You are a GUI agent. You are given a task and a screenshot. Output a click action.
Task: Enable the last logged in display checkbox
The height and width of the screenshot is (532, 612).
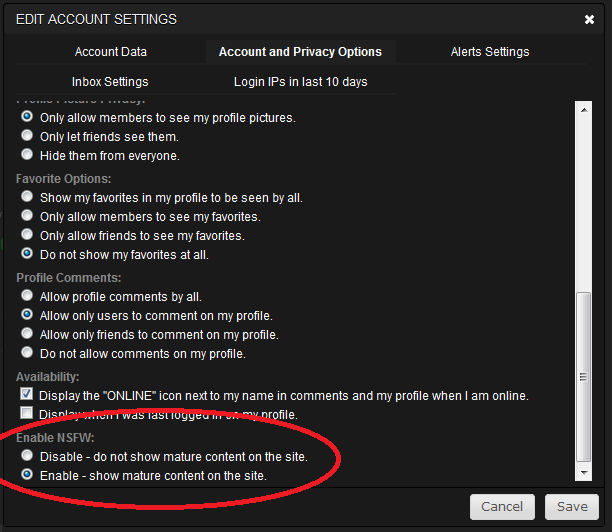click(27, 414)
